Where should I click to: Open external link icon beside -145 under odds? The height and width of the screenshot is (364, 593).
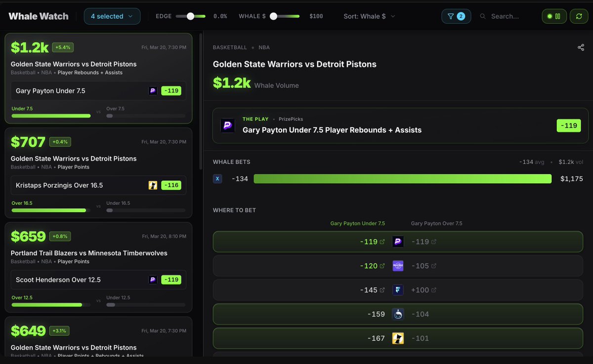[382, 290]
